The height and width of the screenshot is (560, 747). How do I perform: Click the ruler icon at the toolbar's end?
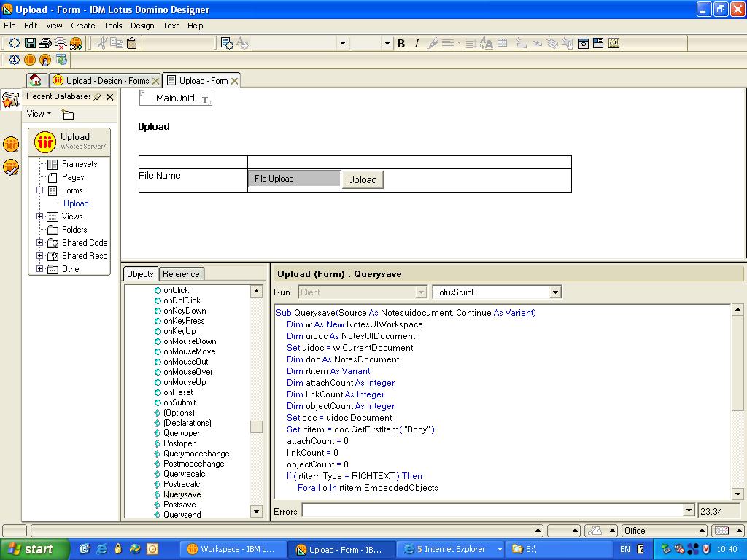tap(614, 43)
